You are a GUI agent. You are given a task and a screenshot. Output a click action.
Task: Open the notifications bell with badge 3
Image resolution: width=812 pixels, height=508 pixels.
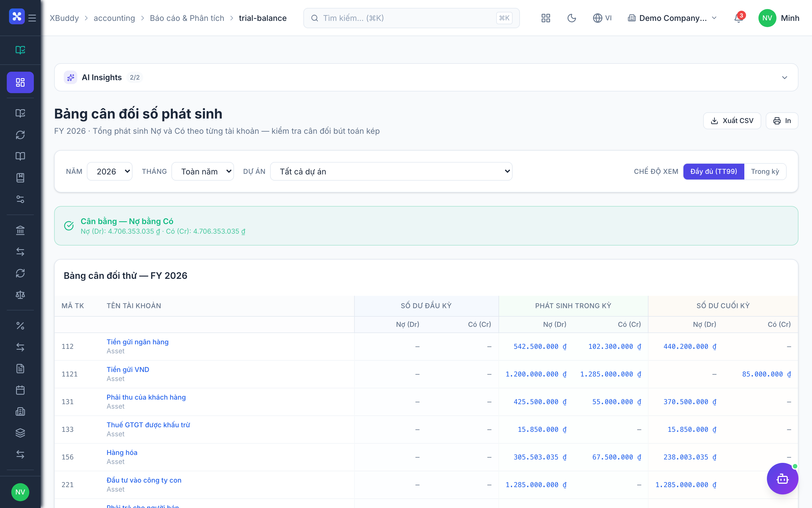pyautogui.click(x=739, y=17)
